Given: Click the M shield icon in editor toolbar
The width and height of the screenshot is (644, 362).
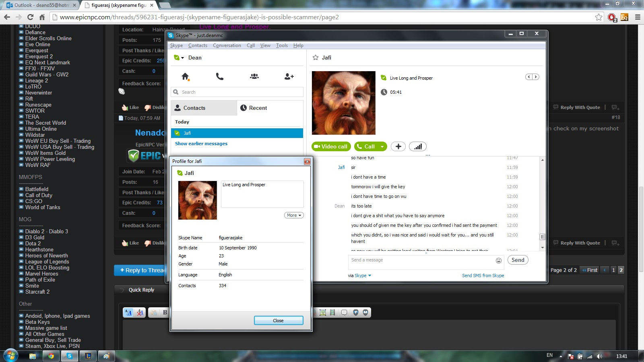Looking at the screenshot, I should coord(365,313).
